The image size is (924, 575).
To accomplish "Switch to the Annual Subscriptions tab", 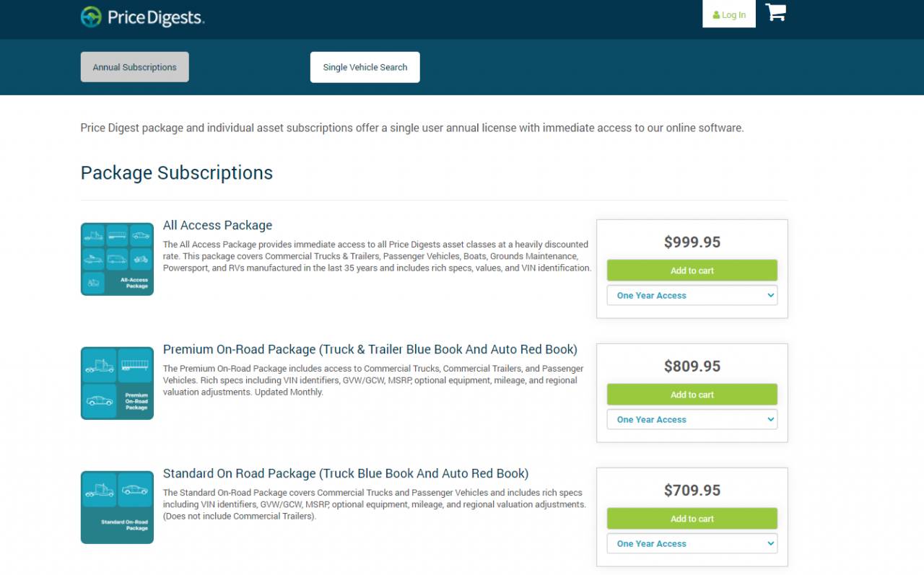I will pos(134,66).
